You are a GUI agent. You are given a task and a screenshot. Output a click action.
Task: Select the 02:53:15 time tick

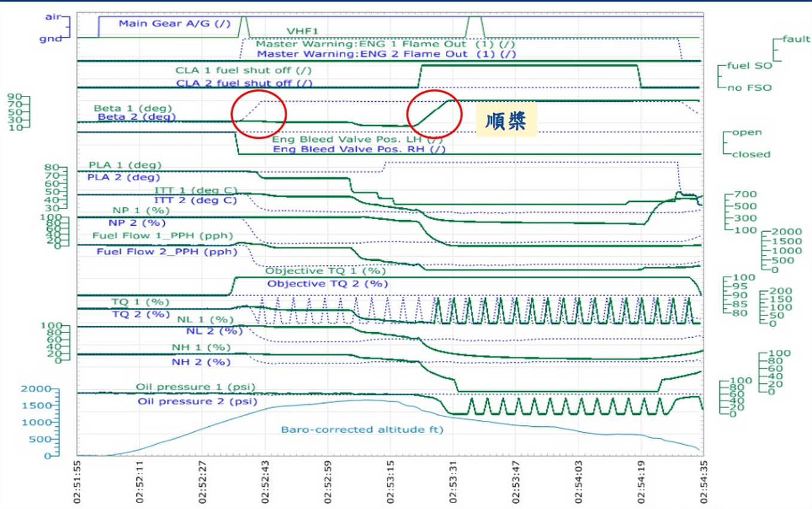point(391,483)
